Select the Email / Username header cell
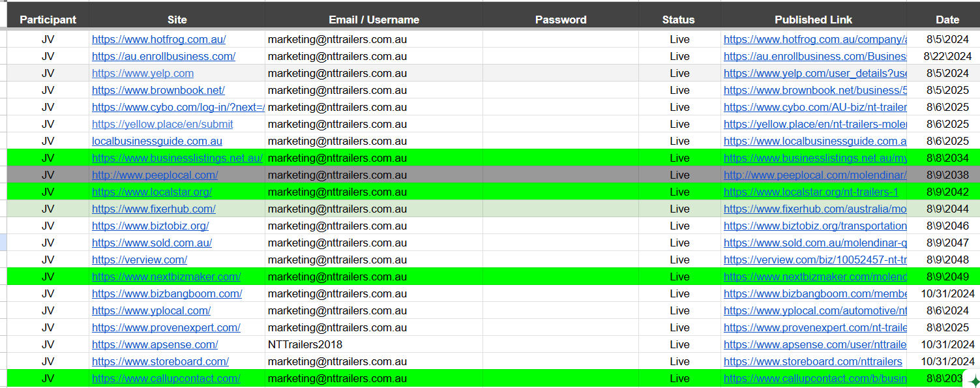980x388 pixels. pos(374,20)
